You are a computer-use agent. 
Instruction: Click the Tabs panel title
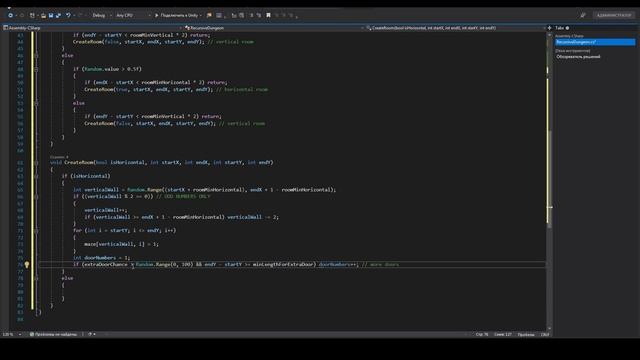(559, 28)
